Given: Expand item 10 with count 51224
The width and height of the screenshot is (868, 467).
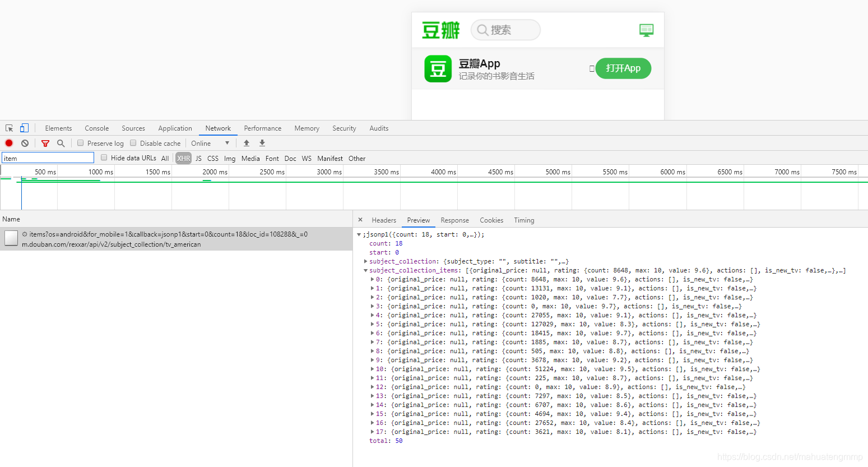Looking at the screenshot, I should coord(373,369).
